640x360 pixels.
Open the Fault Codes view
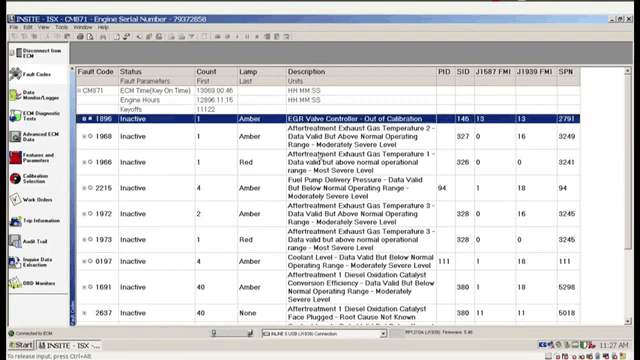tap(31, 74)
